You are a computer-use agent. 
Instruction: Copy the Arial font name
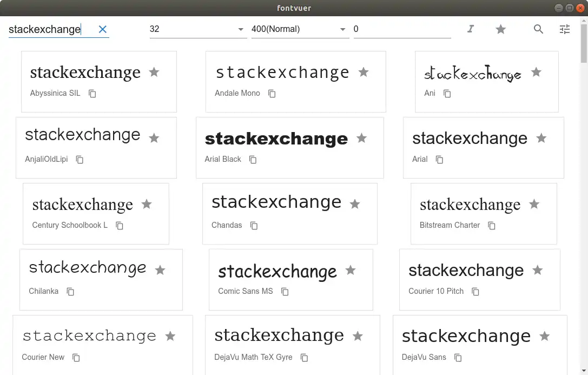pyautogui.click(x=439, y=160)
